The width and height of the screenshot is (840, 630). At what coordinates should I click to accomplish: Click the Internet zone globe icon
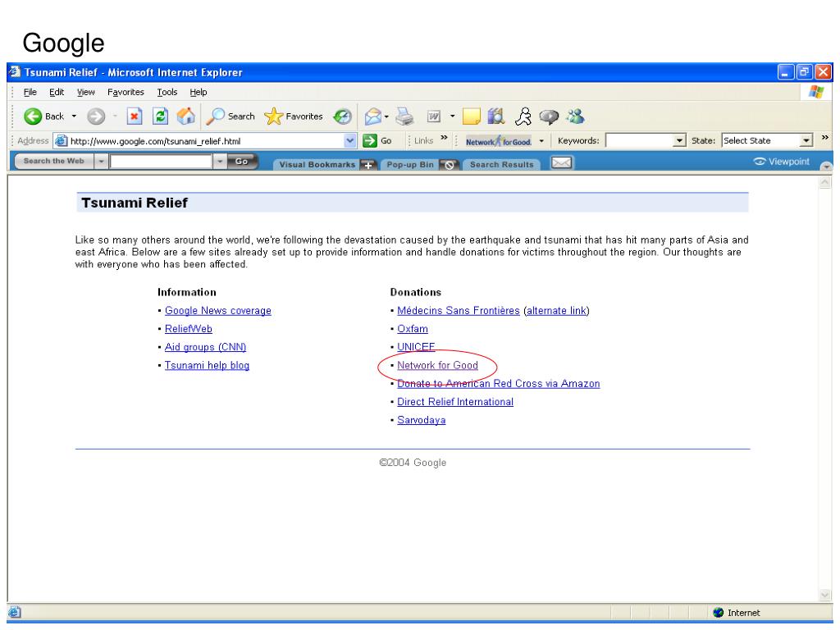[719, 612]
